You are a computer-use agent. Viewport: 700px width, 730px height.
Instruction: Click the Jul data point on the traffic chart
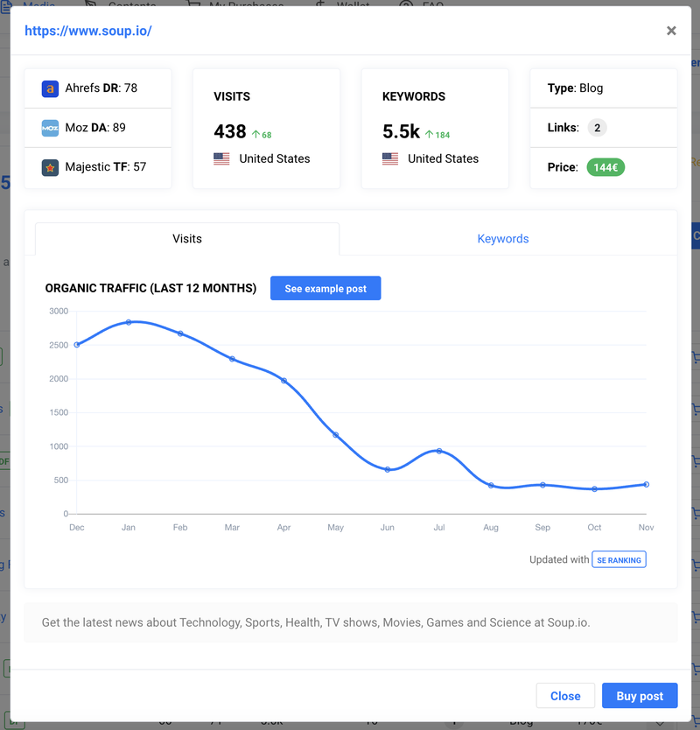tap(439, 450)
